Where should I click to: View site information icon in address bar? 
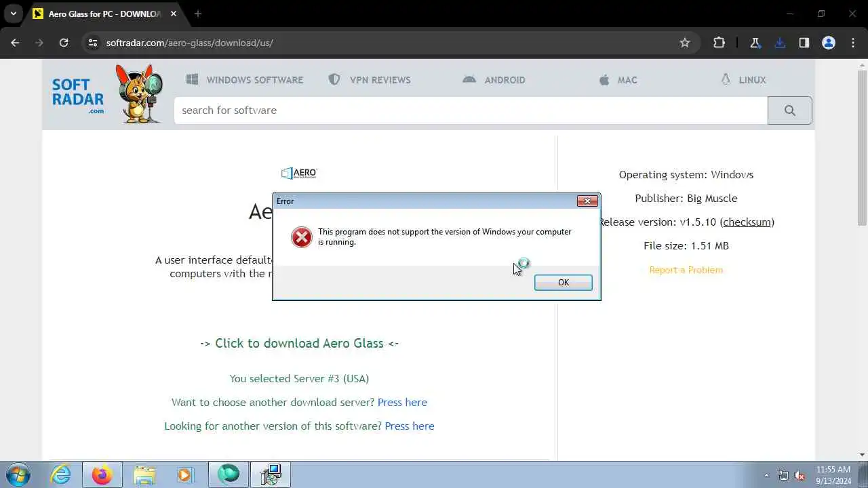[93, 43]
